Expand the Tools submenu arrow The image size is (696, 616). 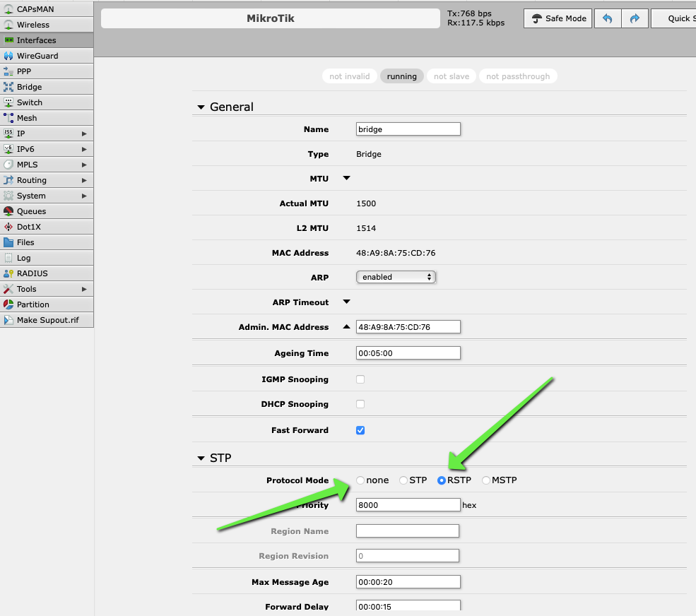click(84, 289)
